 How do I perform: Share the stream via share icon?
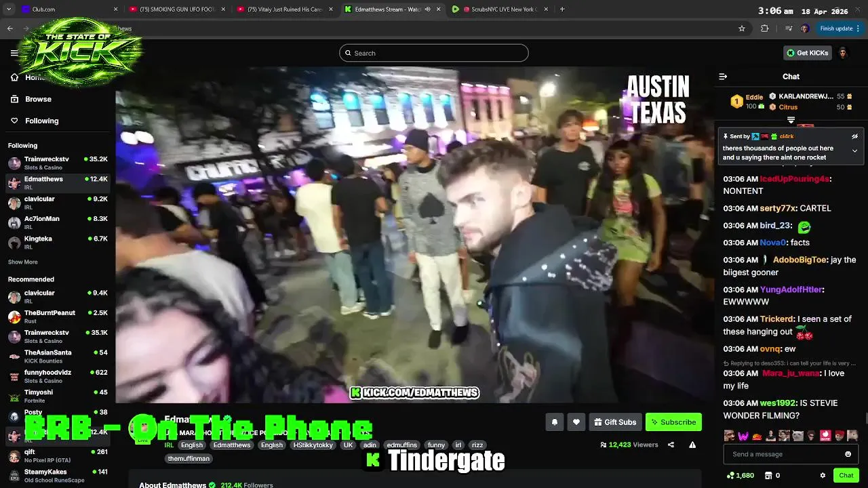[671, 445]
